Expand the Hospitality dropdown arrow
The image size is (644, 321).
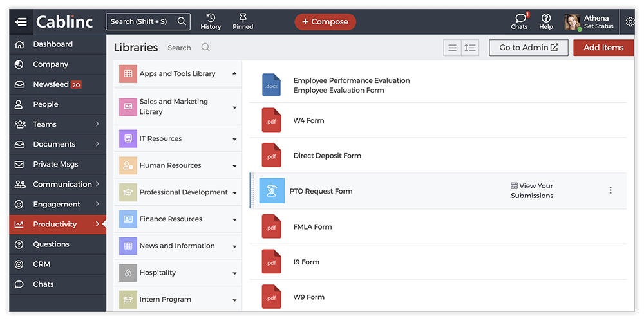pos(234,273)
